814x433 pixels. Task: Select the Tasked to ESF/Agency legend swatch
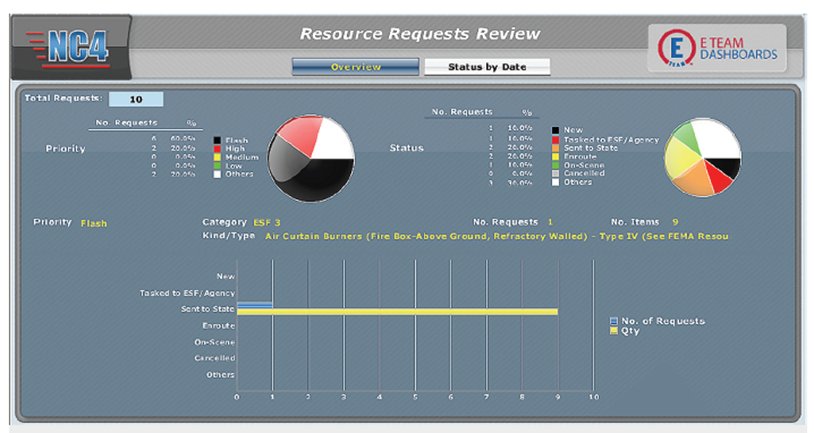[x=555, y=139]
